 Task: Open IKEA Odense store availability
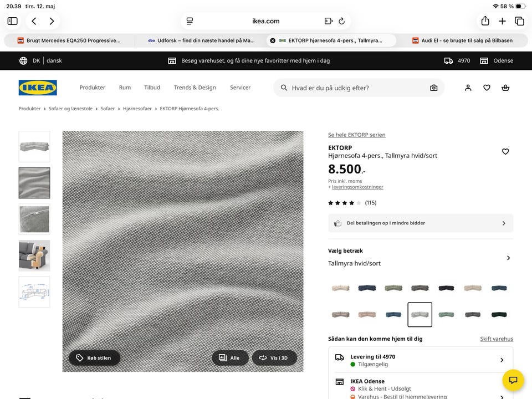(421, 387)
